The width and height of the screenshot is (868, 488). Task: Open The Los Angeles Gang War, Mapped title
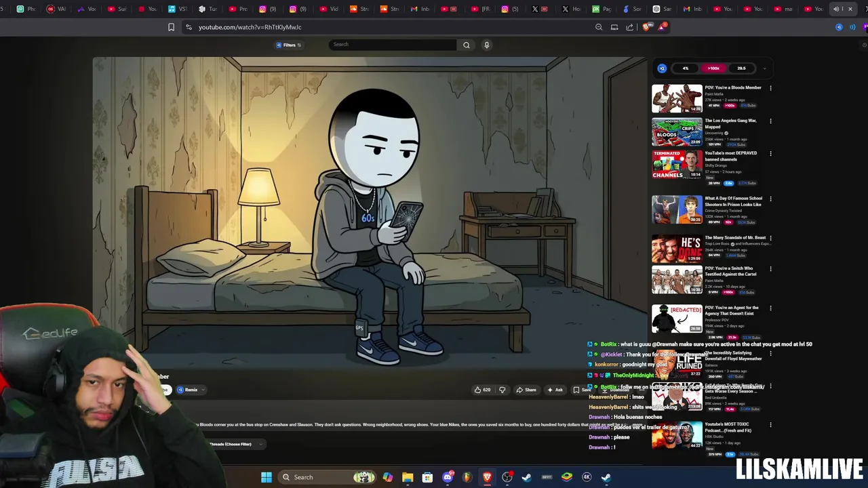pos(730,123)
